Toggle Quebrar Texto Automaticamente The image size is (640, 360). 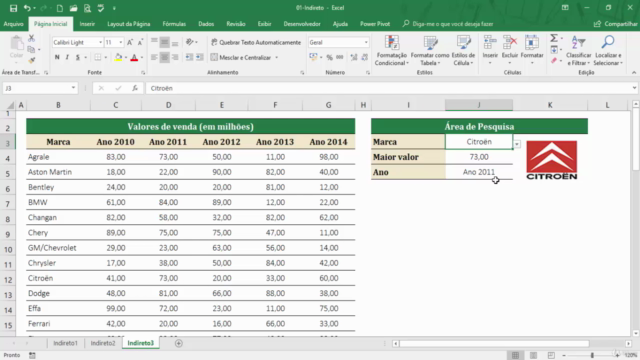[256, 42]
